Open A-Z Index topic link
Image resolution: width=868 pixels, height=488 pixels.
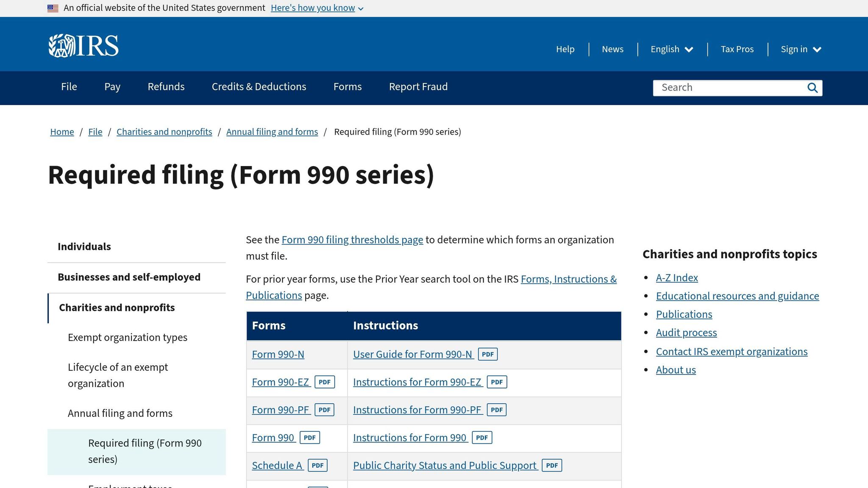677,278
